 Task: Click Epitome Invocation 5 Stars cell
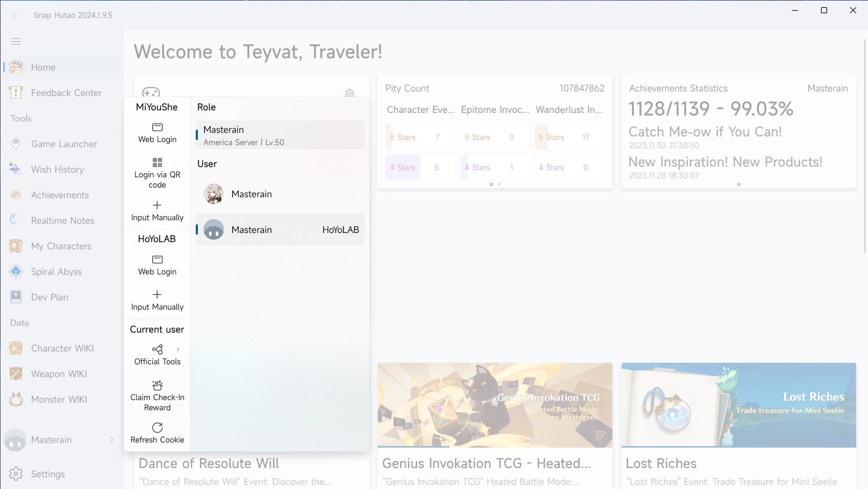(495, 137)
